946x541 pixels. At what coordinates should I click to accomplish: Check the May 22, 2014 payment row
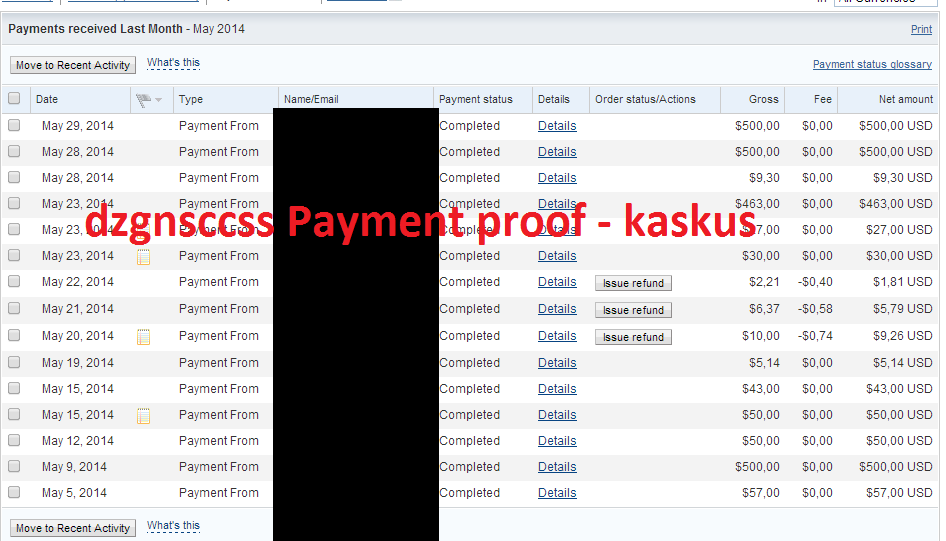coord(14,281)
